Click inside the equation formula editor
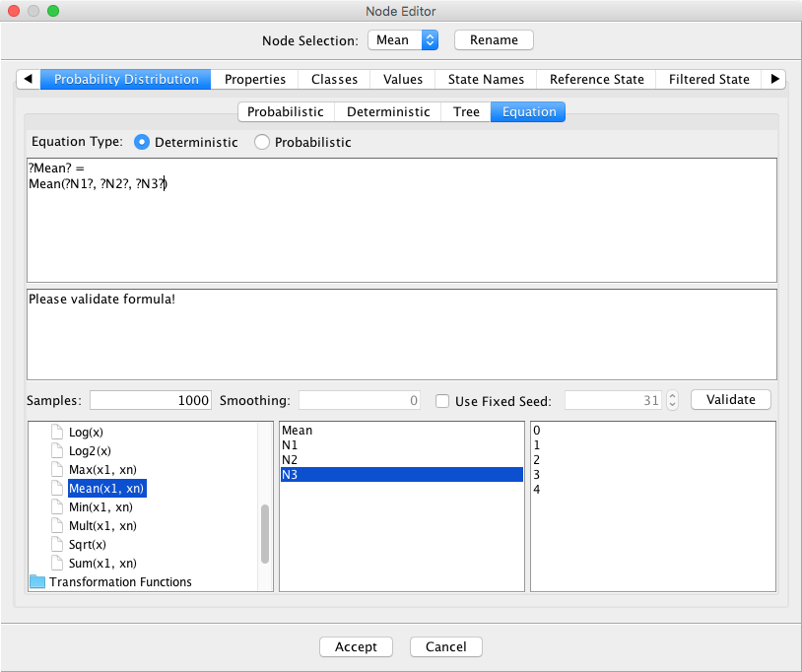802x672 pixels. [x=402, y=220]
